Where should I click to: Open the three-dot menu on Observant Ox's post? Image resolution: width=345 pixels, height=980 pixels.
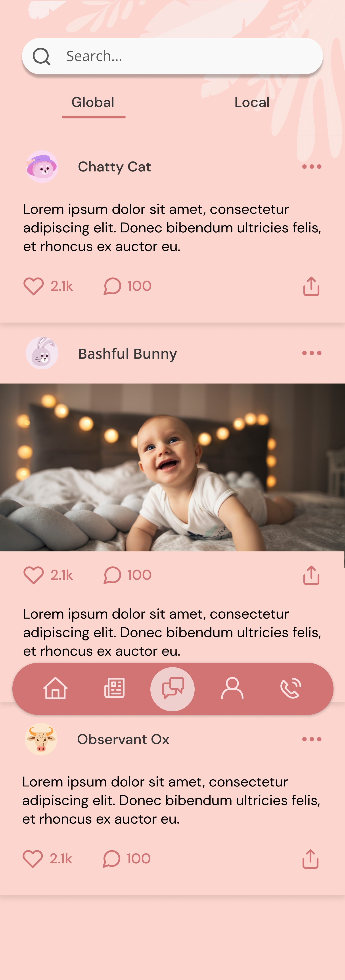pos(311,739)
